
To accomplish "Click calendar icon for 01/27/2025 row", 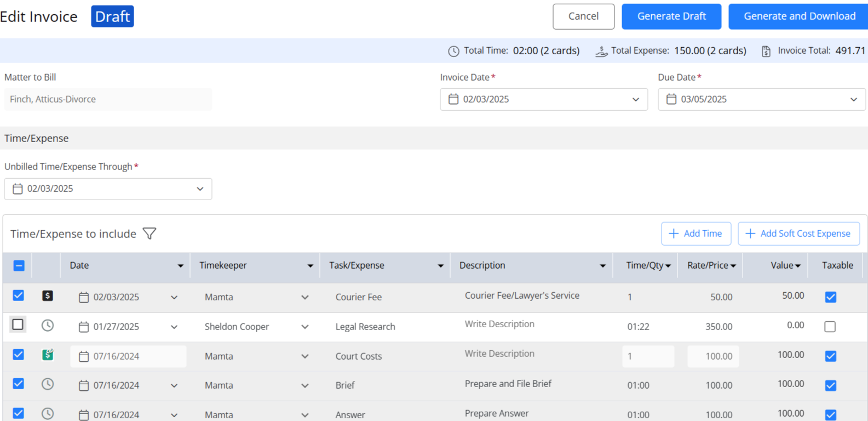I will 84,327.
